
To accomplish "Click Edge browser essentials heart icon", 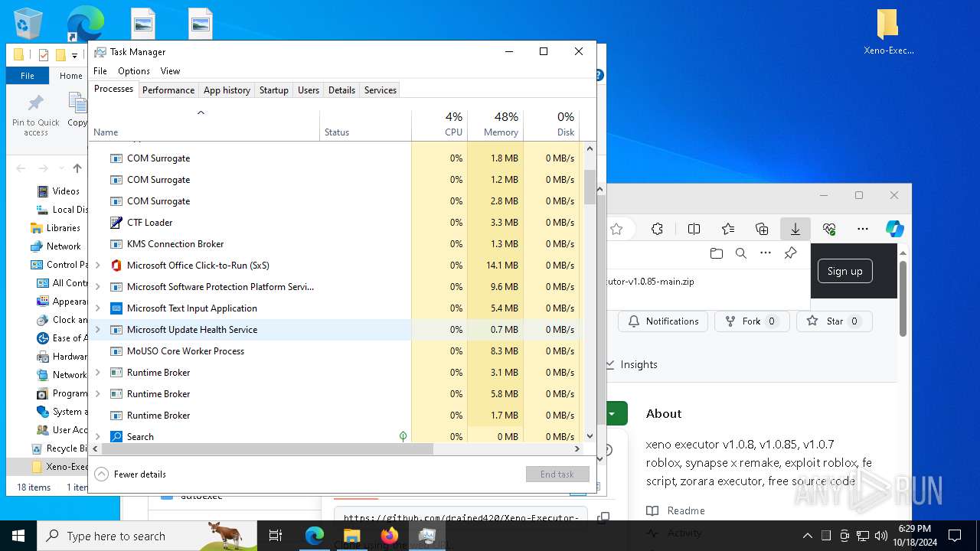I will click(829, 229).
